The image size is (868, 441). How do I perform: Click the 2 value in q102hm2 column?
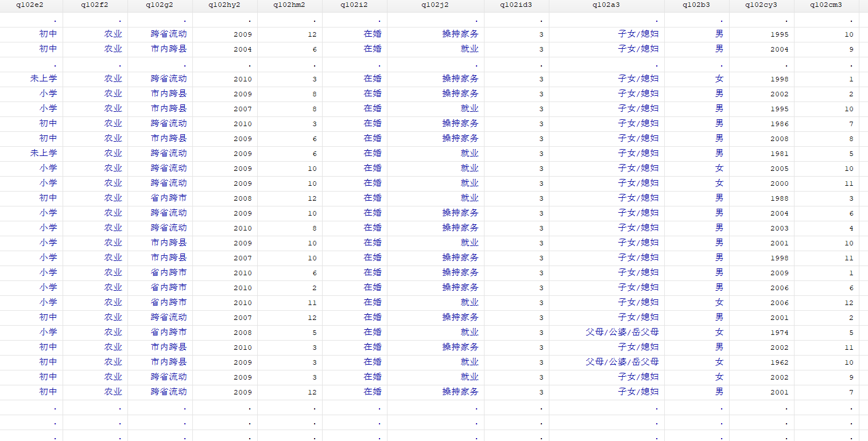315,288
